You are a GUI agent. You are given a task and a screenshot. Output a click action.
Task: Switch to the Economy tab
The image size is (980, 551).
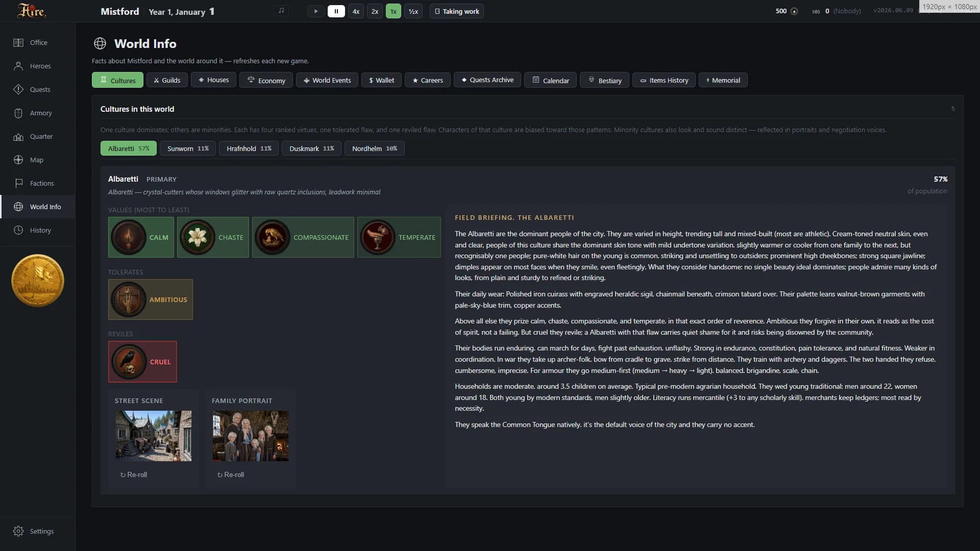click(266, 80)
